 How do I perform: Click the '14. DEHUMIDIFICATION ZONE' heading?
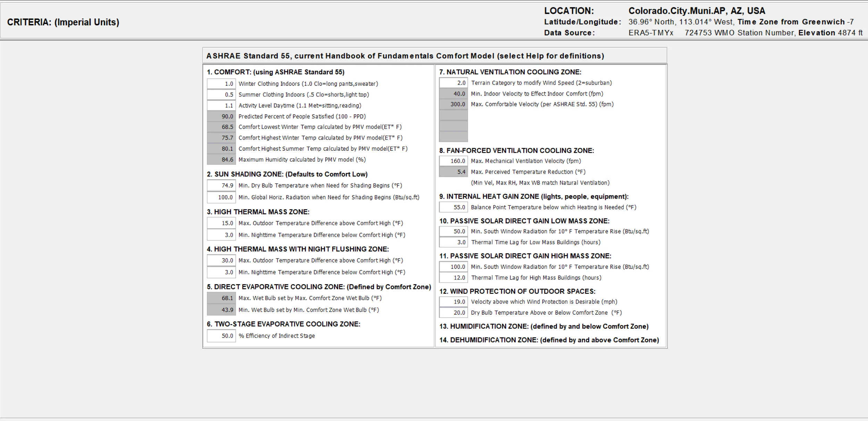point(549,340)
